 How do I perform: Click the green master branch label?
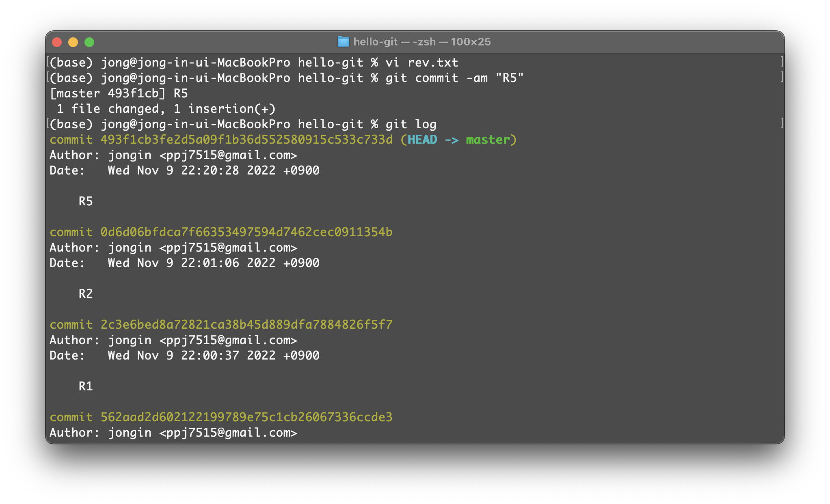[x=488, y=140]
